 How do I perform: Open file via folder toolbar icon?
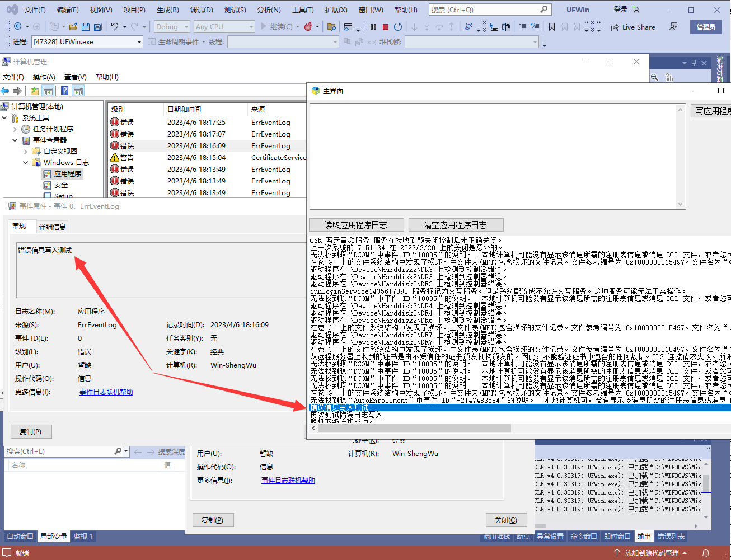(73, 27)
